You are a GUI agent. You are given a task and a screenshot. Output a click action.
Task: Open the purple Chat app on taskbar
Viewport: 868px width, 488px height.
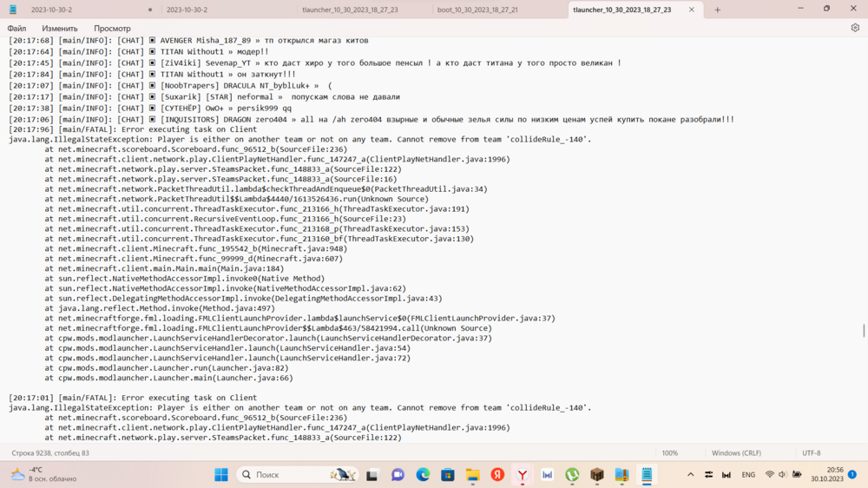point(398,475)
